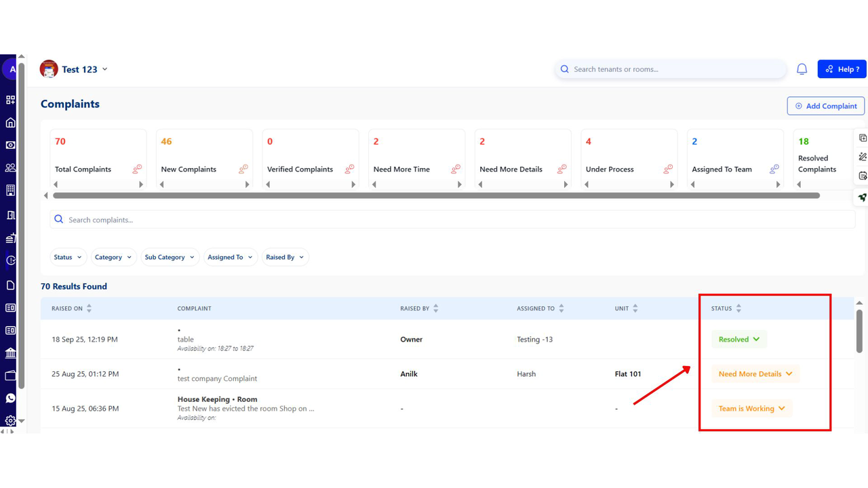Open the Category filter dropdown
This screenshot has width=868, height=488.
click(x=113, y=258)
